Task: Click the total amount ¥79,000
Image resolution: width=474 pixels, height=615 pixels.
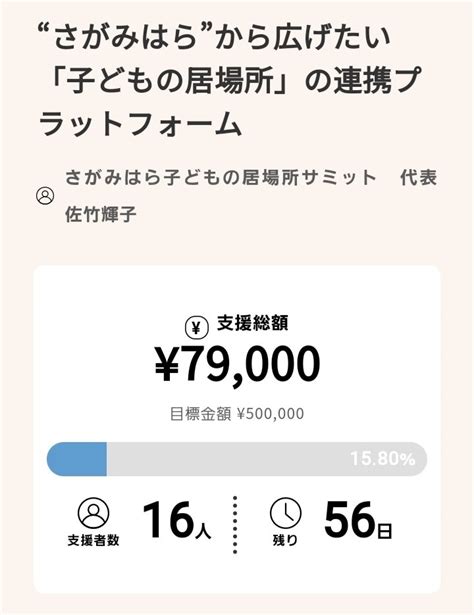Action: pyautogui.click(x=238, y=365)
